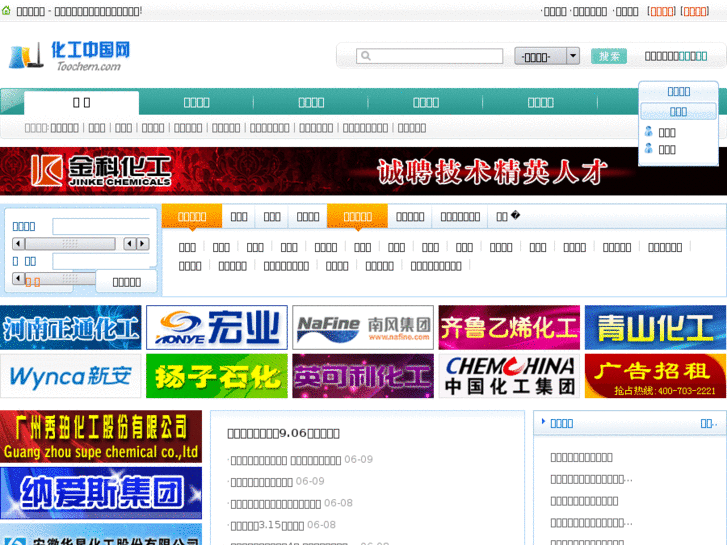Open the 纳爱斯集团 blue banner ad

pos(101,493)
